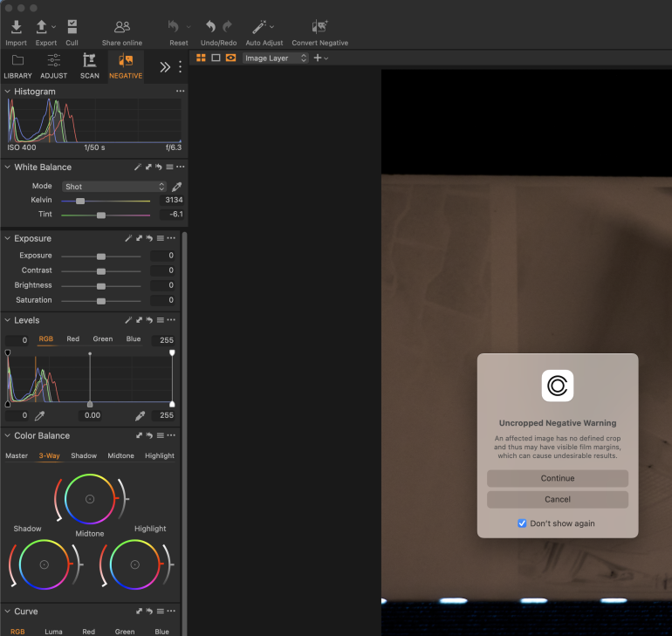Click the Reset icon
The width and height of the screenshot is (672, 636).
click(174, 26)
